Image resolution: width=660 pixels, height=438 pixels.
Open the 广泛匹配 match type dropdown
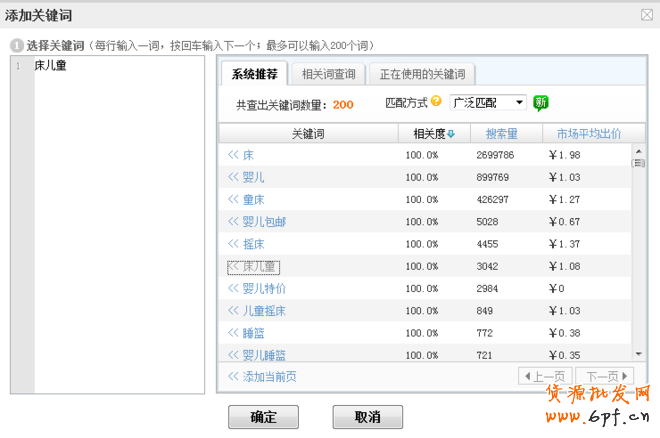pos(487,103)
